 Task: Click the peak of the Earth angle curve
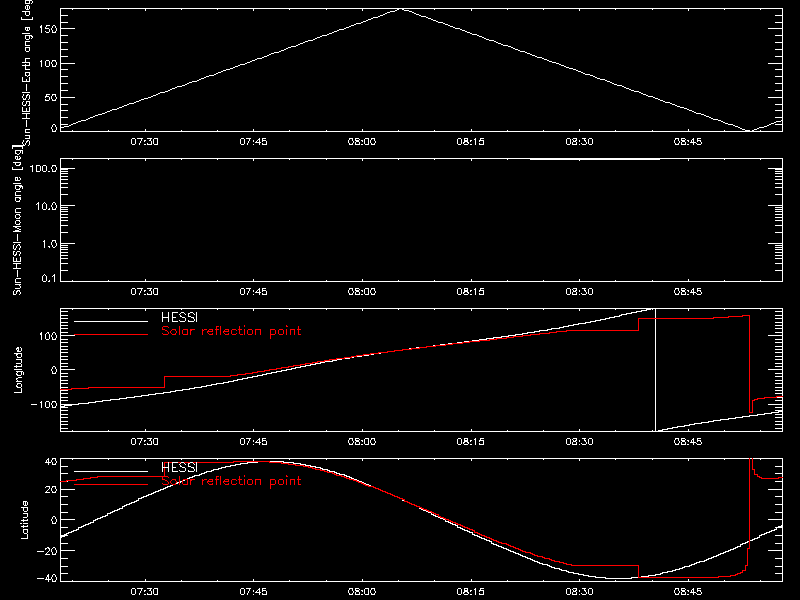402,9
